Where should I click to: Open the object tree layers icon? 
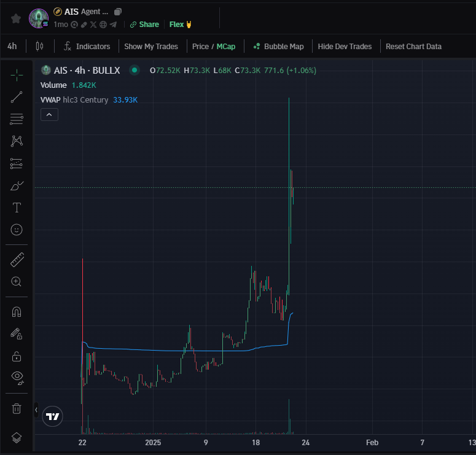[17, 438]
